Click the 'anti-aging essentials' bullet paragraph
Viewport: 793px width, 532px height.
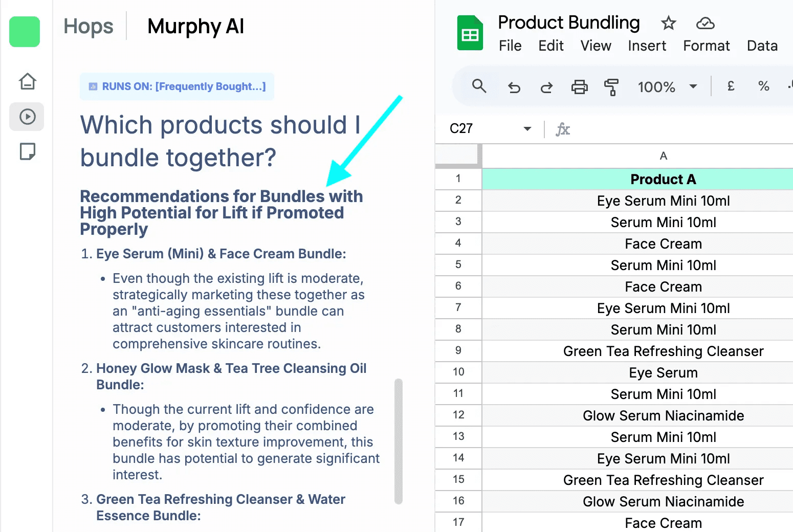[238, 311]
